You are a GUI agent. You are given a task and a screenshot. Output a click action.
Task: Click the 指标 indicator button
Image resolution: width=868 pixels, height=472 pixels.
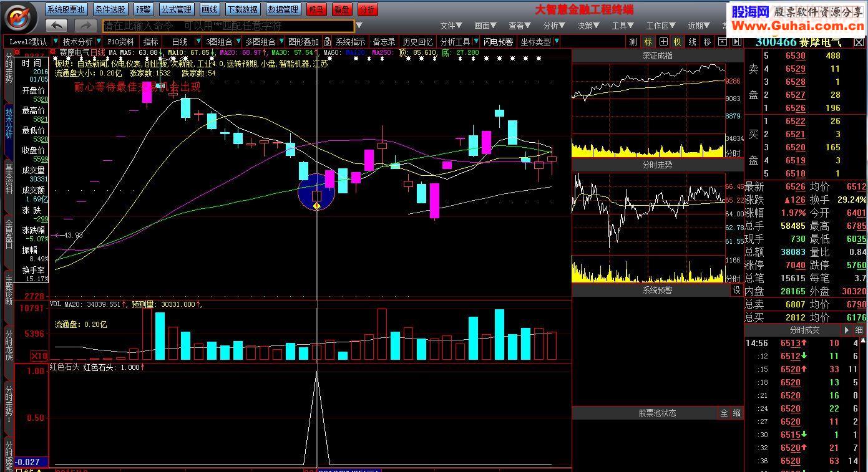pyautogui.click(x=151, y=42)
